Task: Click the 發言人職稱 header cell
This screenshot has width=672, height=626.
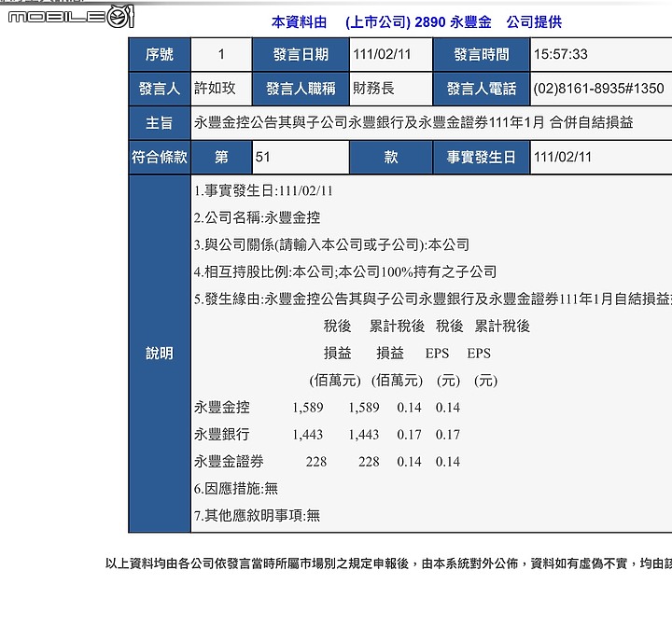Action: (301, 89)
